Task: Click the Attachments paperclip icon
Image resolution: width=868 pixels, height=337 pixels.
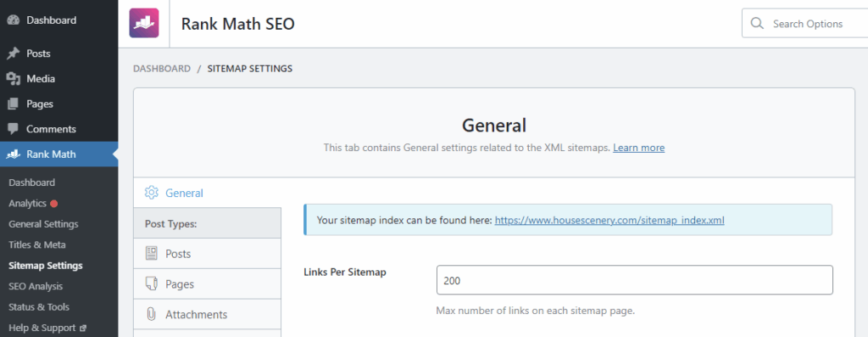Action: [151, 314]
